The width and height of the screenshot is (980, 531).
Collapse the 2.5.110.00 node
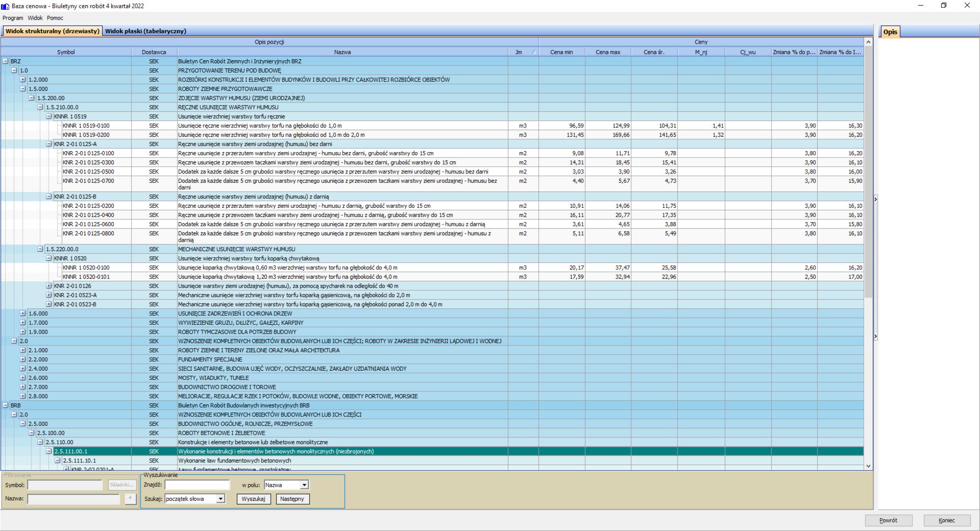(x=40, y=442)
